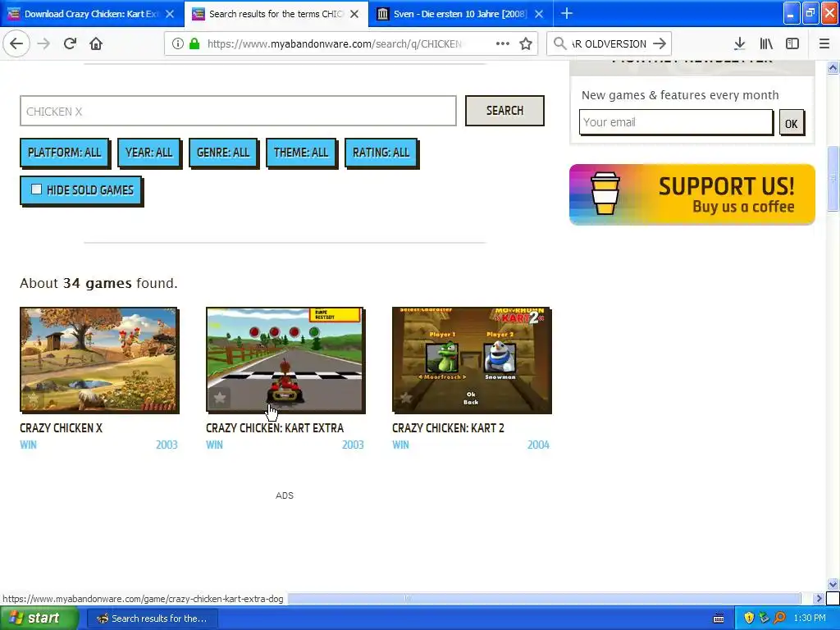Toggle the sidebar view icon
The image size is (840, 630).
point(792,43)
